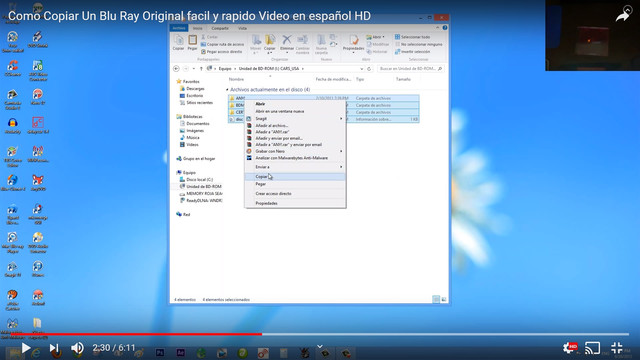640x360 pixels.
Task: Collapse the ribbon with the chevron
Action: tap(437, 28)
